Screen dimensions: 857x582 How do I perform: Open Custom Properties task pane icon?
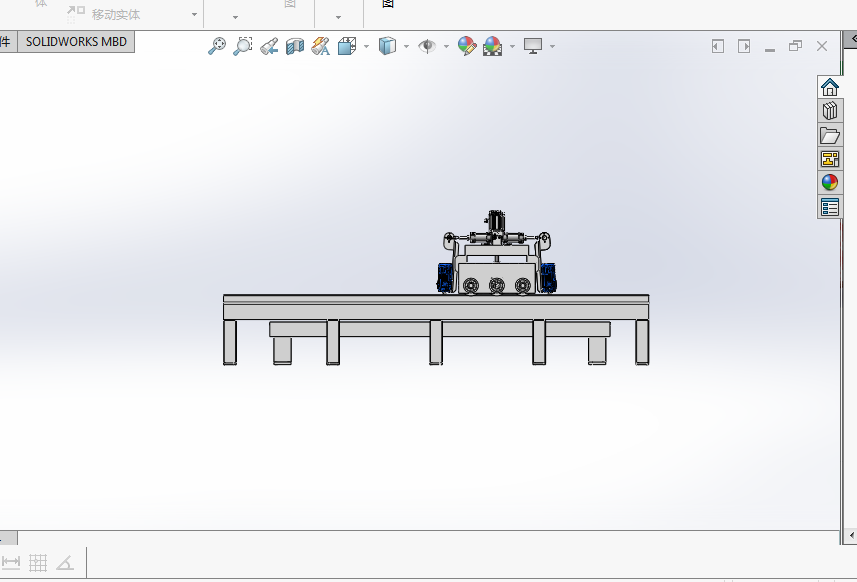(830, 207)
